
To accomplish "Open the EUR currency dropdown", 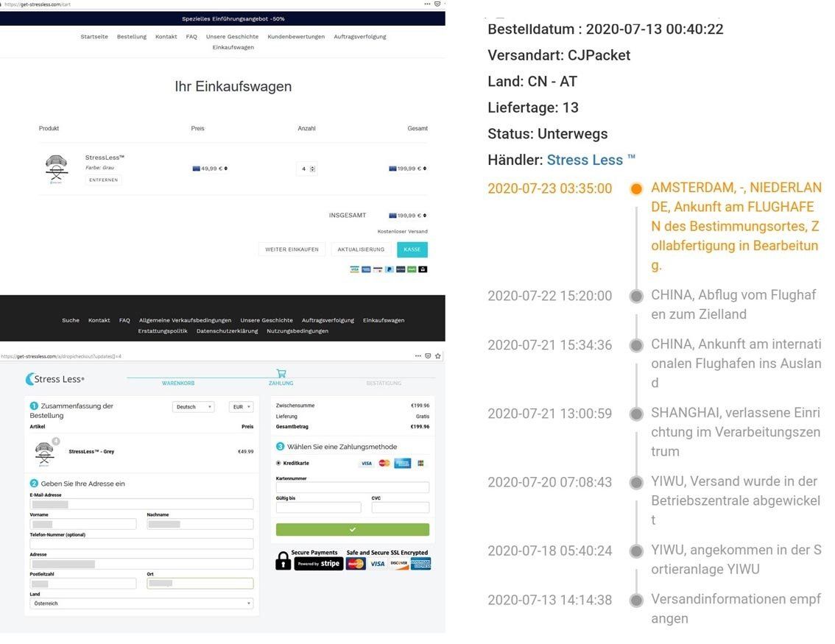I will (x=242, y=406).
